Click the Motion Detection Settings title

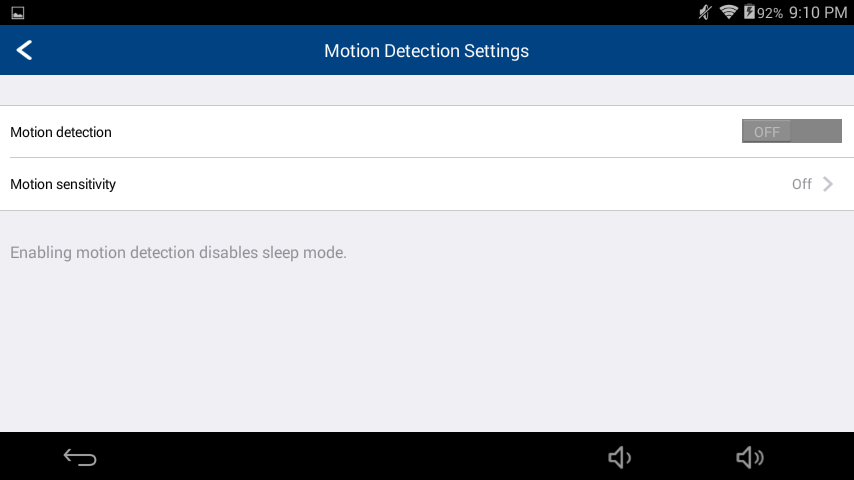[x=426, y=51]
